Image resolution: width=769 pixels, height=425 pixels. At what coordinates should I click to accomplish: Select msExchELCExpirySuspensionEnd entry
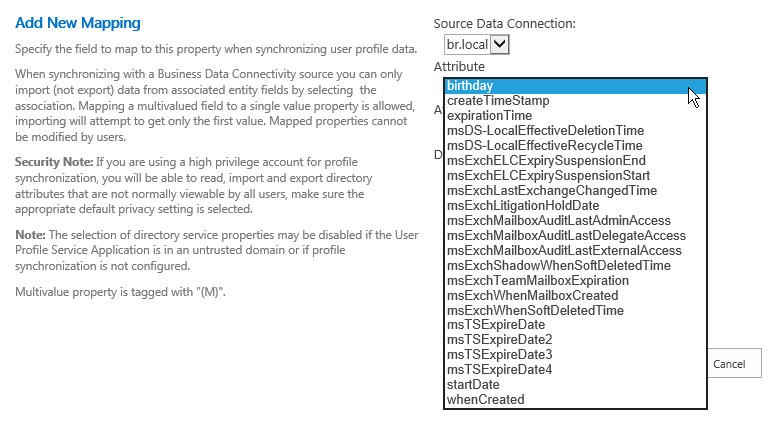(575, 161)
